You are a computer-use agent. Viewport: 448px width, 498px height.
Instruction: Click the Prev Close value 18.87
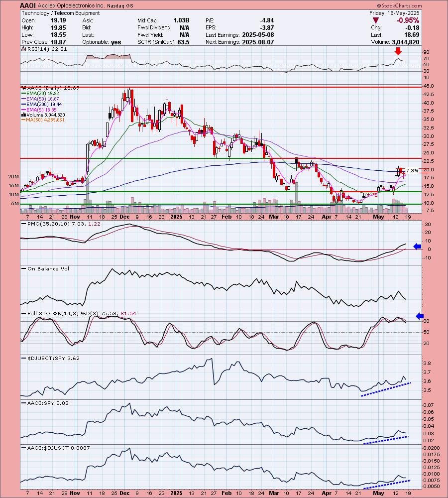58,42
